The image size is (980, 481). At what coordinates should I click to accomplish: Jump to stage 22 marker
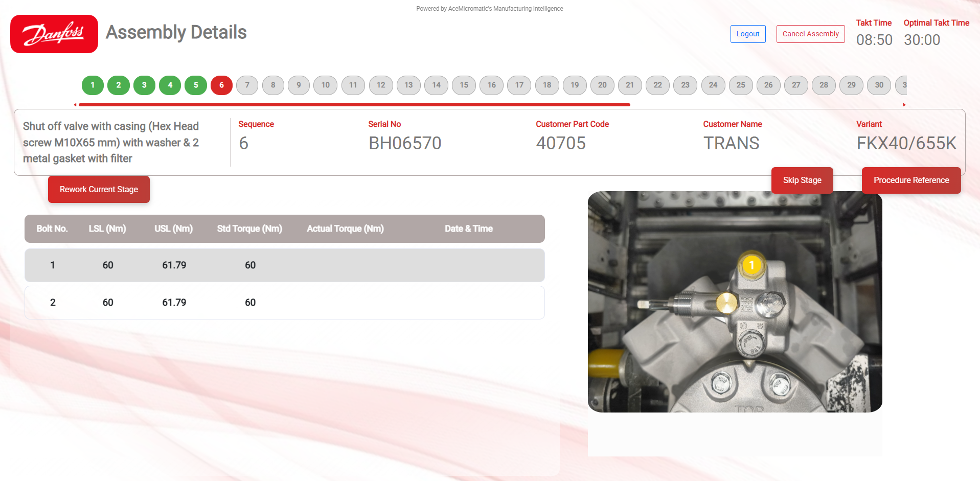tap(658, 85)
